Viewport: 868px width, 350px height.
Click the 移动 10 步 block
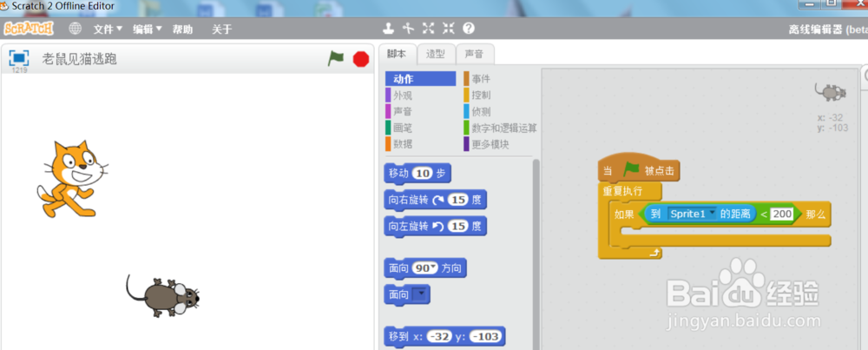click(418, 174)
